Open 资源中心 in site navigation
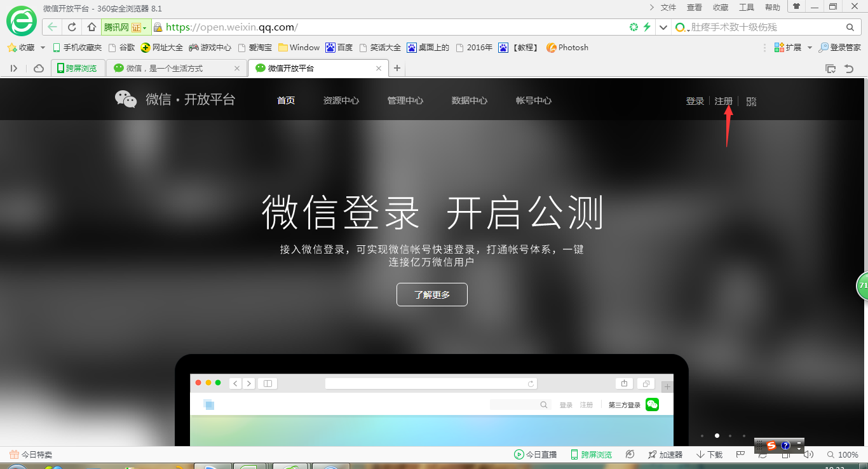 [341, 100]
